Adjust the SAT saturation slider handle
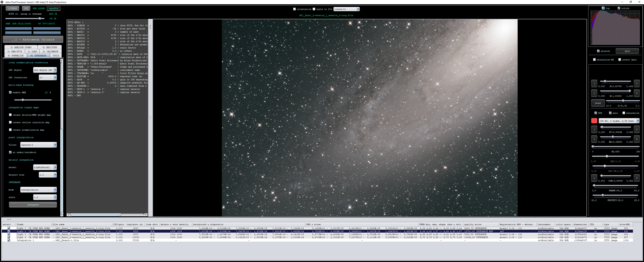644x262 pixels. pyautogui.click(x=607, y=156)
